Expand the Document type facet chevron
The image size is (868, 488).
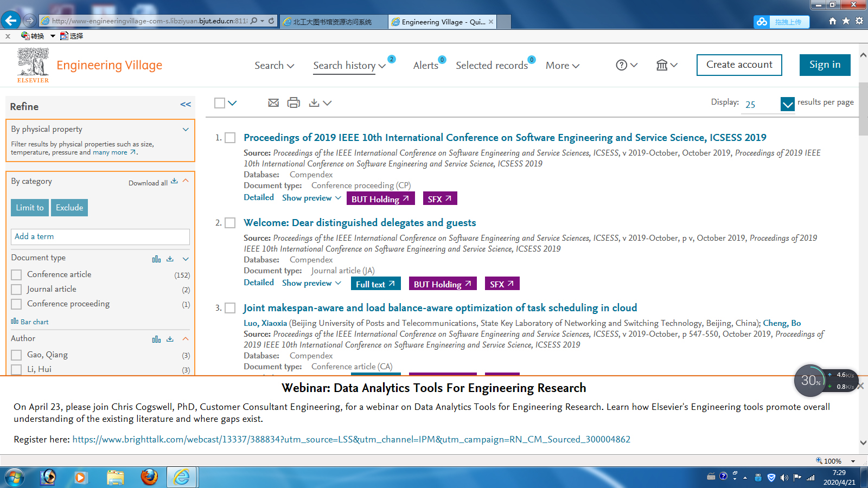pyautogui.click(x=186, y=259)
